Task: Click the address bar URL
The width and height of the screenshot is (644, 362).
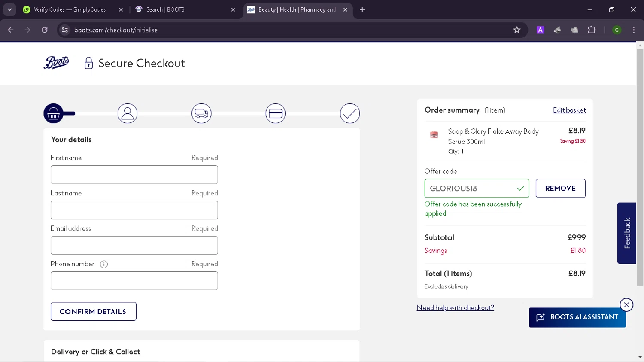Action: 116,30
